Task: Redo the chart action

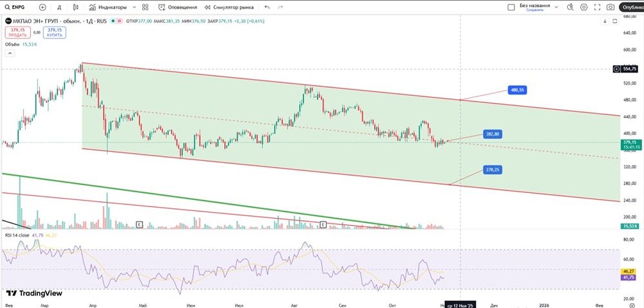Action: [281, 7]
